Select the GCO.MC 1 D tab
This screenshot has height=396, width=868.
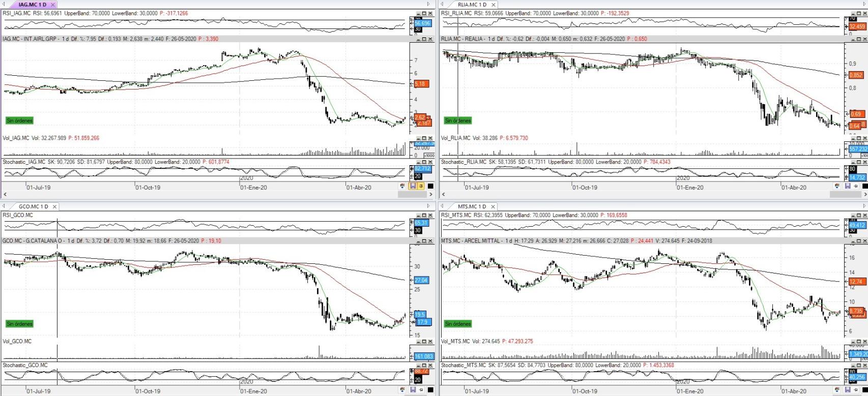[x=34, y=206]
